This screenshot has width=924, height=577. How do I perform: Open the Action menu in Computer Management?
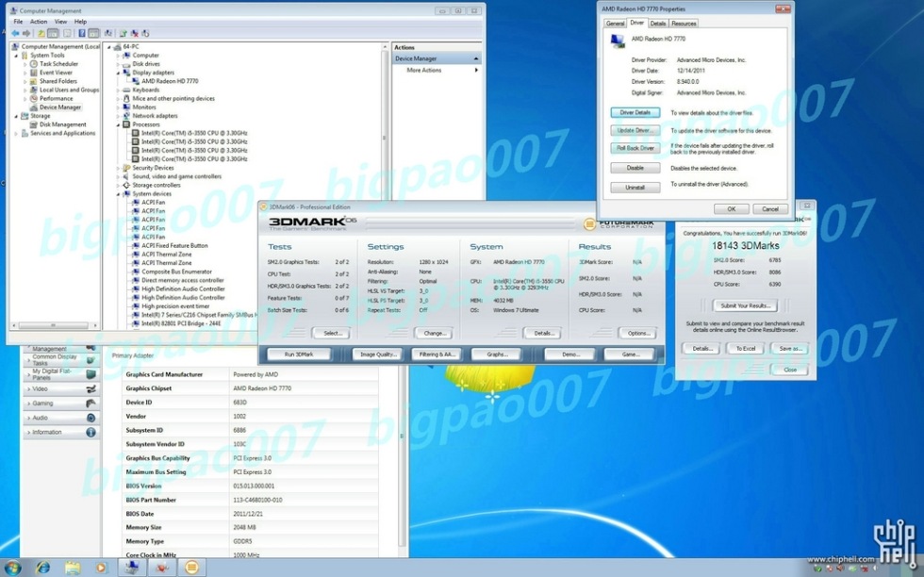coord(38,21)
